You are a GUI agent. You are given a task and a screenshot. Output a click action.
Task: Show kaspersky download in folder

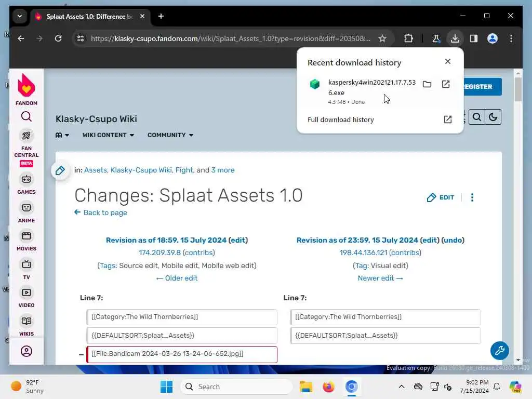pyautogui.click(x=427, y=84)
